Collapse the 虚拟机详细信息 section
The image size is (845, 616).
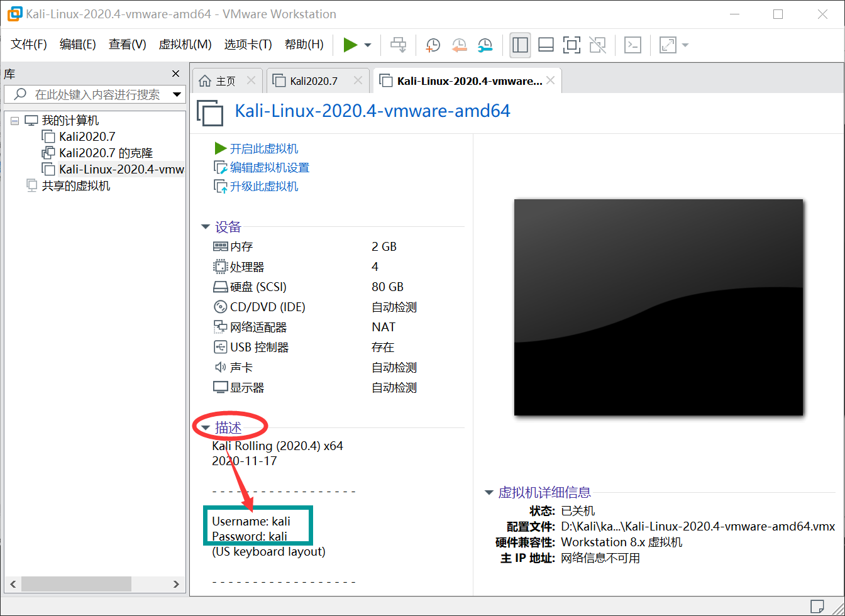click(489, 493)
